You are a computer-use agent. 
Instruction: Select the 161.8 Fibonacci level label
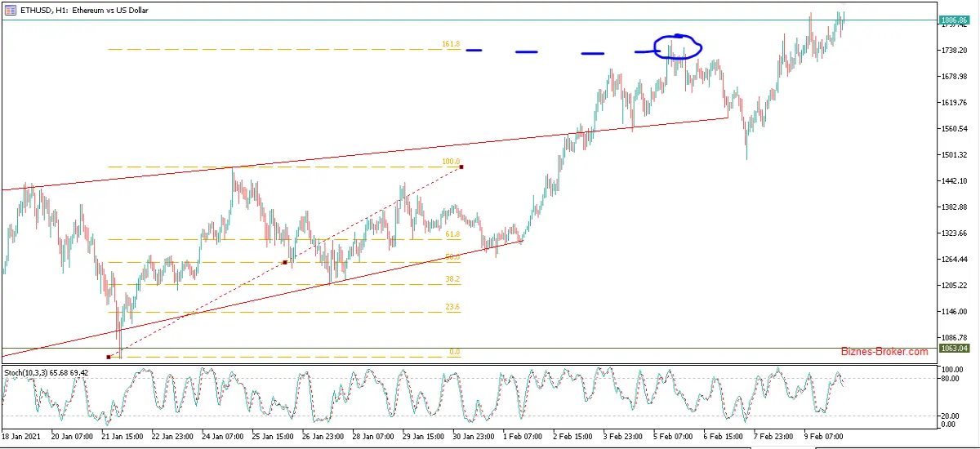pos(452,44)
